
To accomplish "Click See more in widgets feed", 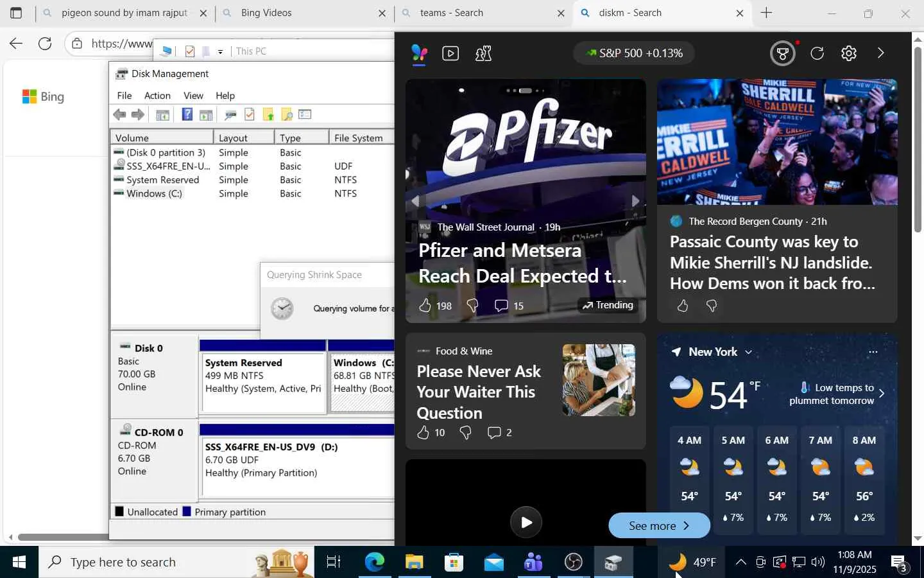I will [659, 526].
